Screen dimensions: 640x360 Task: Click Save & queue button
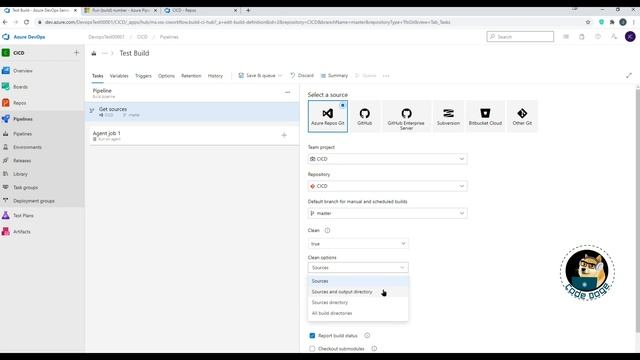tap(257, 76)
